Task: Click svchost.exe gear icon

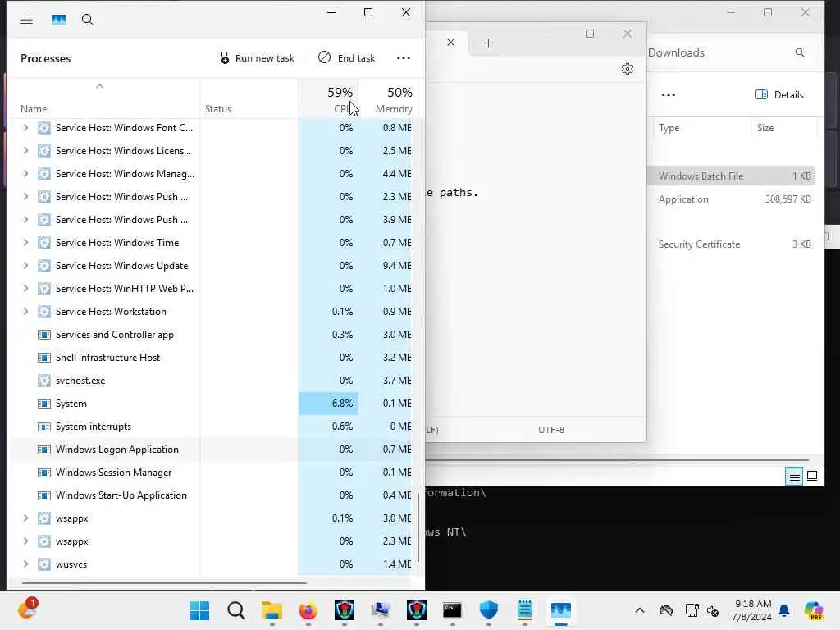Action: [x=44, y=381]
